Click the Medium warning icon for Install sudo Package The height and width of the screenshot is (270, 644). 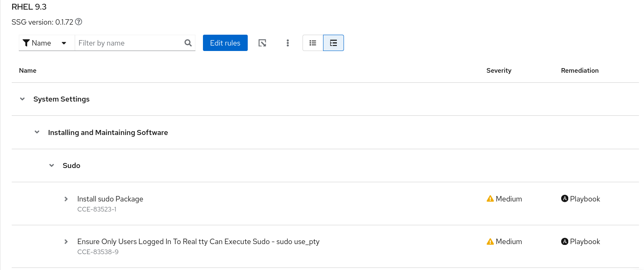coord(490,199)
